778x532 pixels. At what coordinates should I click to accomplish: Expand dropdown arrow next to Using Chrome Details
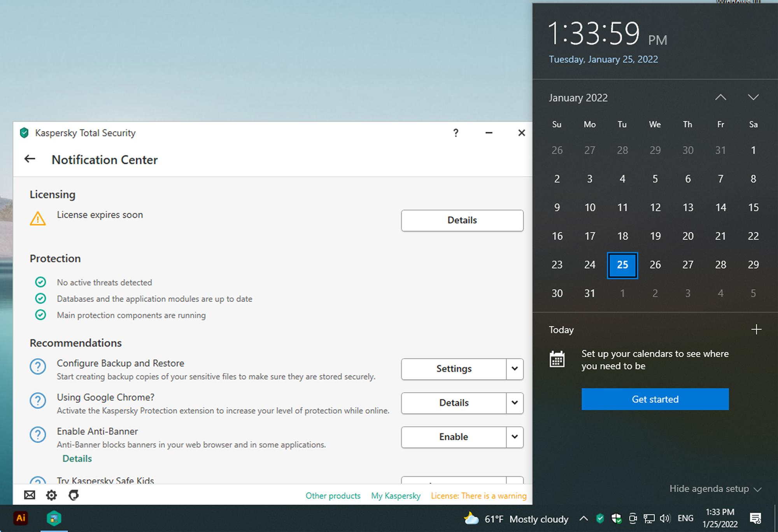515,402
